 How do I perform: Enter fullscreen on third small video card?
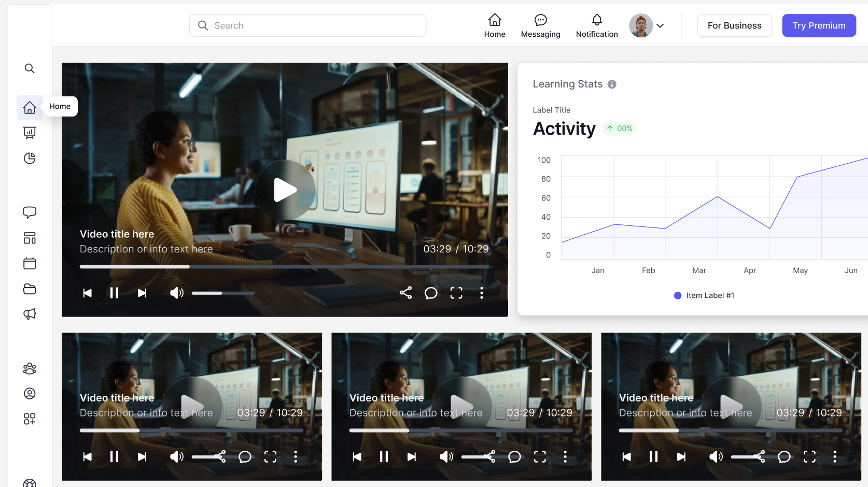(x=809, y=456)
